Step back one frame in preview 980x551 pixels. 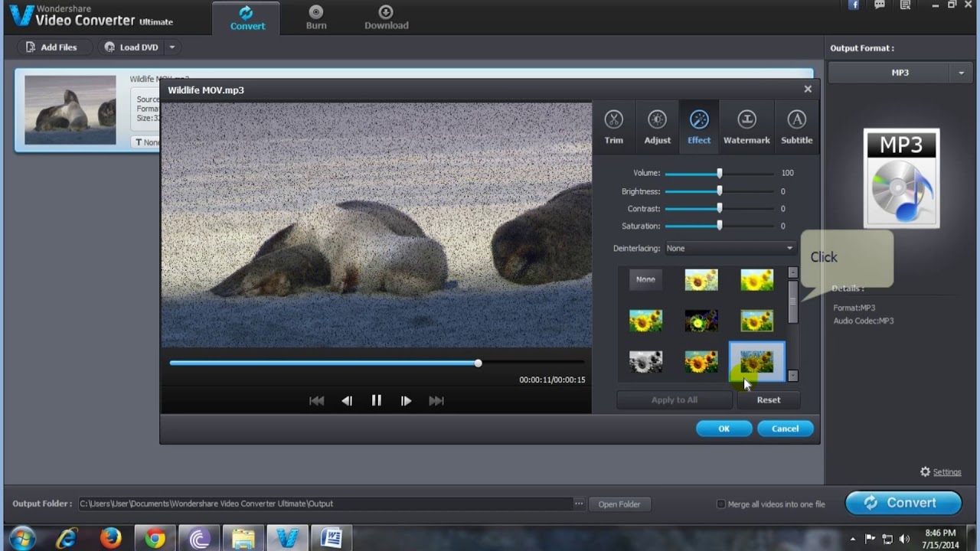[347, 400]
